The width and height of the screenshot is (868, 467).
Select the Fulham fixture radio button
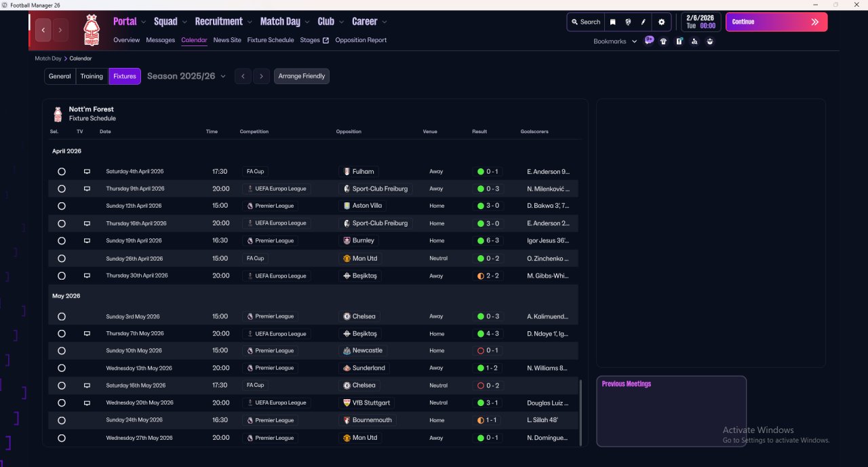coord(62,172)
